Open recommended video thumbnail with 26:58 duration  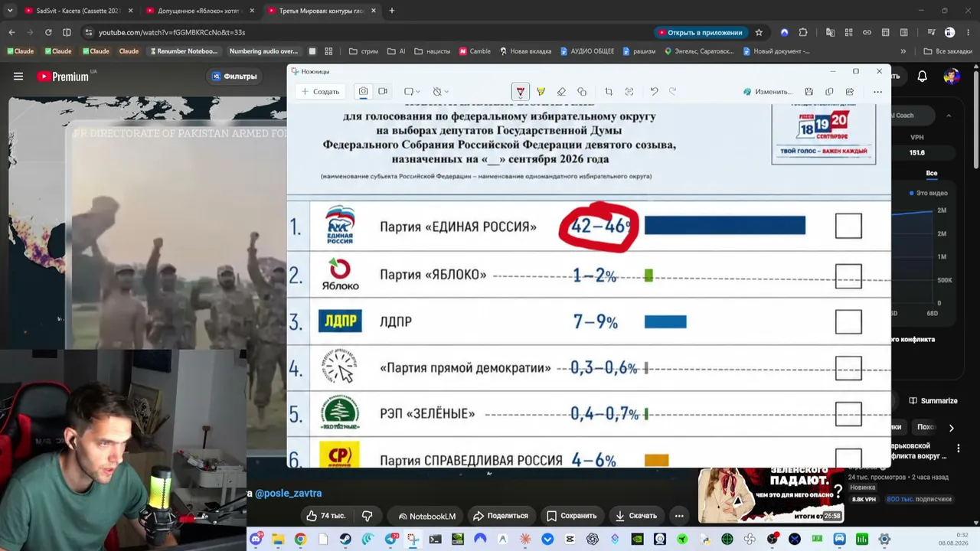[770, 495]
